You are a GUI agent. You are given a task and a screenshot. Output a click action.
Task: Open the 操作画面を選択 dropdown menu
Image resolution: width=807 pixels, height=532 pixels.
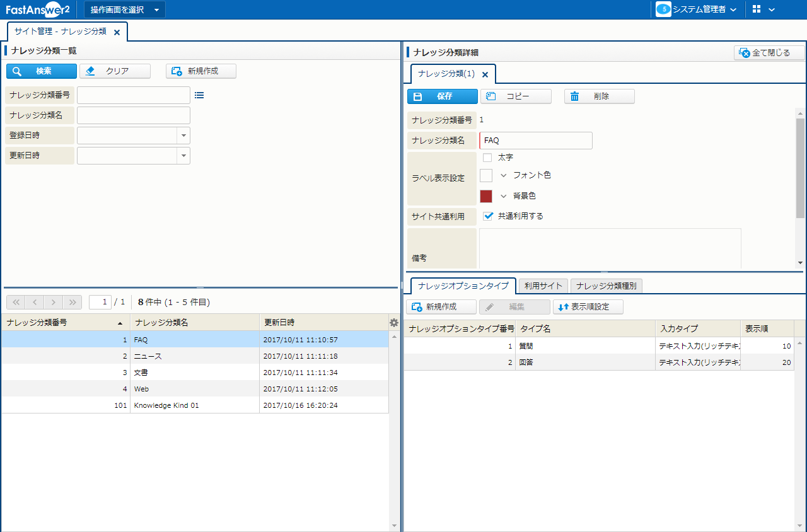[x=125, y=9]
